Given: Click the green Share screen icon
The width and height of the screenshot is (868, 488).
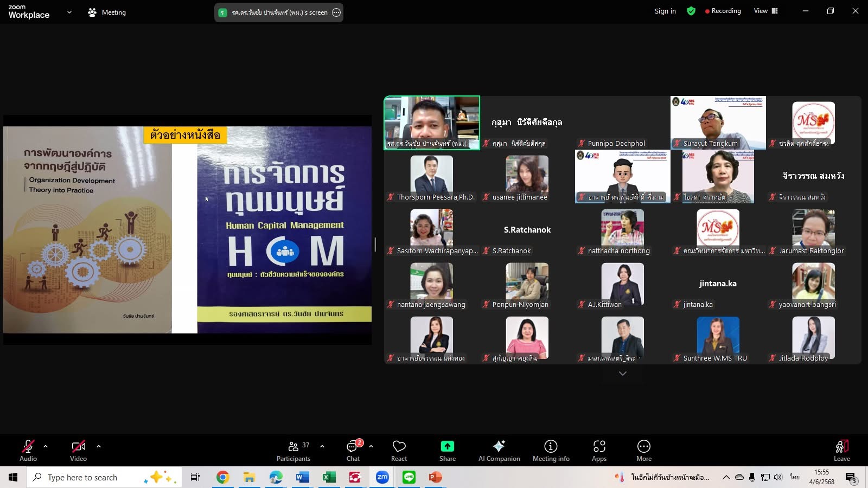Looking at the screenshot, I should pyautogui.click(x=447, y=446).
